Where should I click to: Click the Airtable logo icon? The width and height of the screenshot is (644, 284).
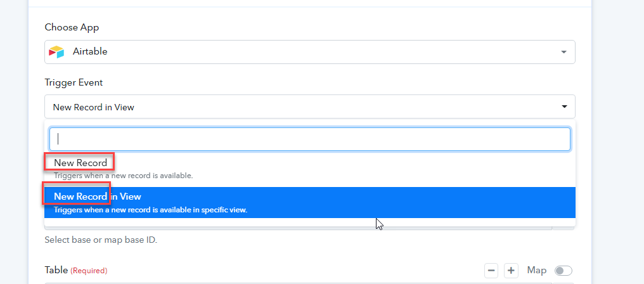[56, 52]
